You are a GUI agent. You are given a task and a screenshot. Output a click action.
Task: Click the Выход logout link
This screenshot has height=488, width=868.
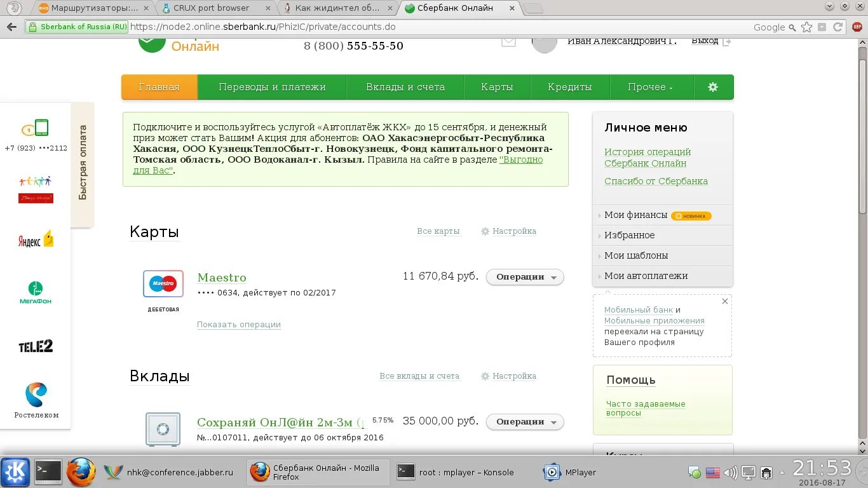coord(705,41)
